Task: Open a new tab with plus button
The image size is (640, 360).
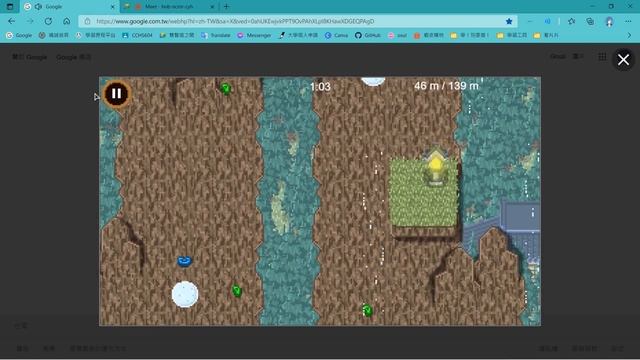Action: pos(226,7)
